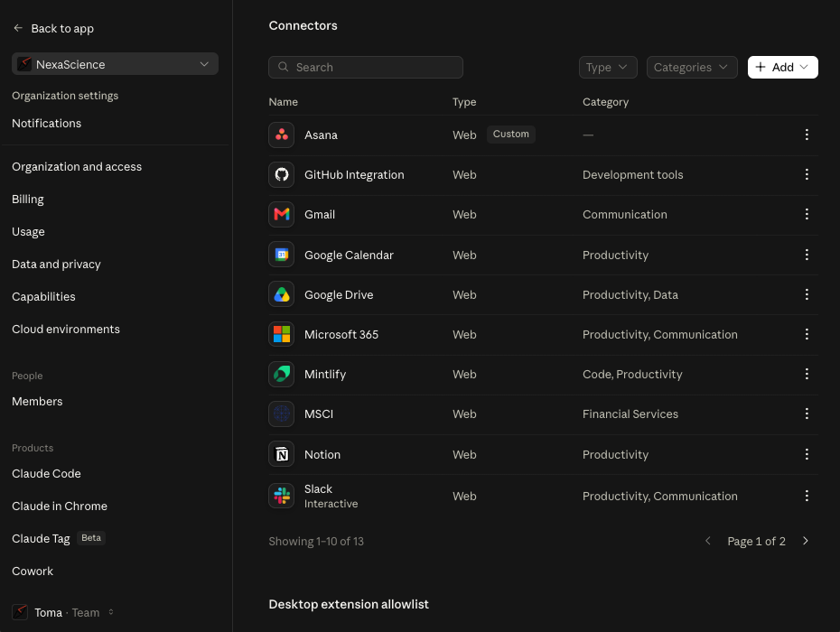The image size is (840, 632).
Task: Open the three-dot menu for Gmail
Action: (x=807, y=214)
